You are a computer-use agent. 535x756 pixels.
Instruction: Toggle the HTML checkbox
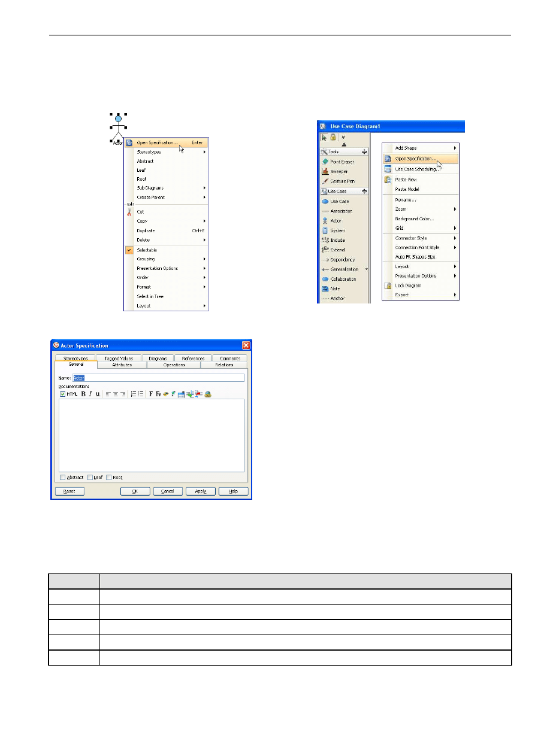(63, 394)
